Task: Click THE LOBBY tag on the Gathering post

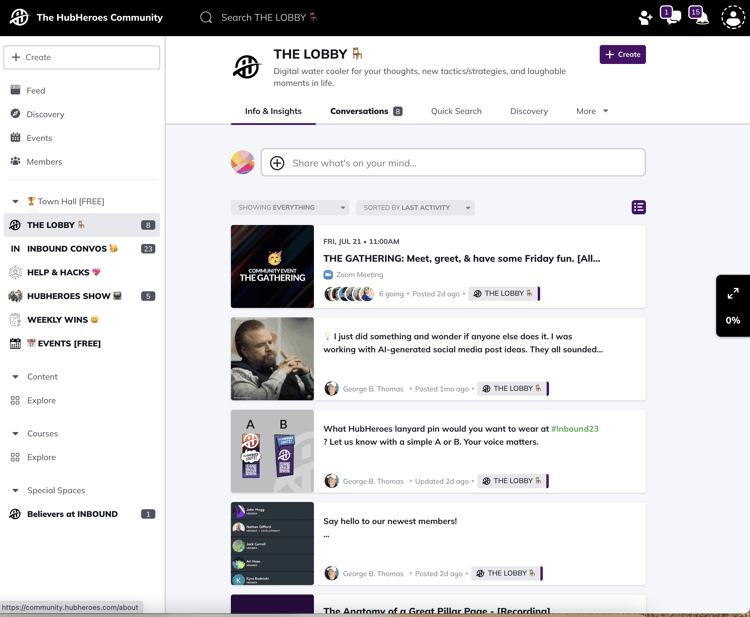Action: (x=503, y=294)
